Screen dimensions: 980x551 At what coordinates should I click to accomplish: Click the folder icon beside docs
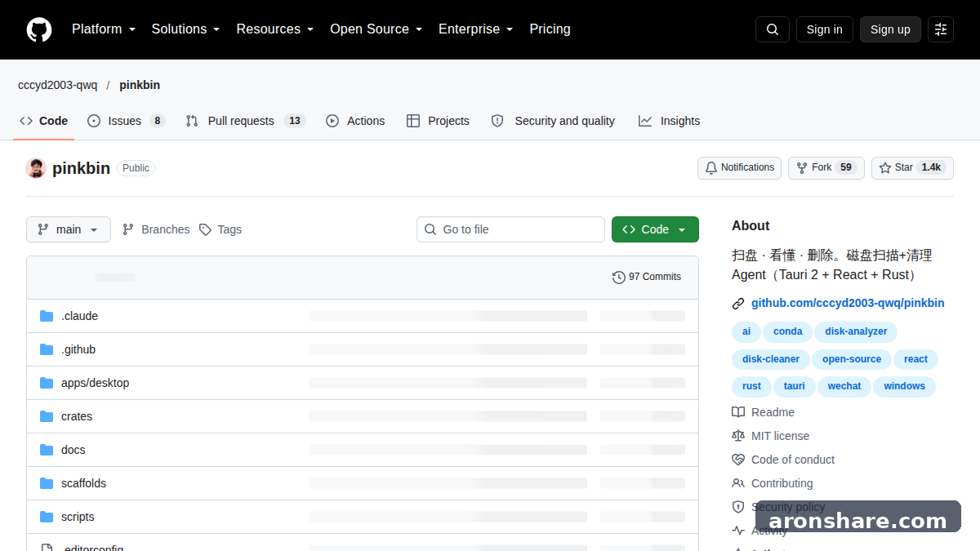(47, 450)
